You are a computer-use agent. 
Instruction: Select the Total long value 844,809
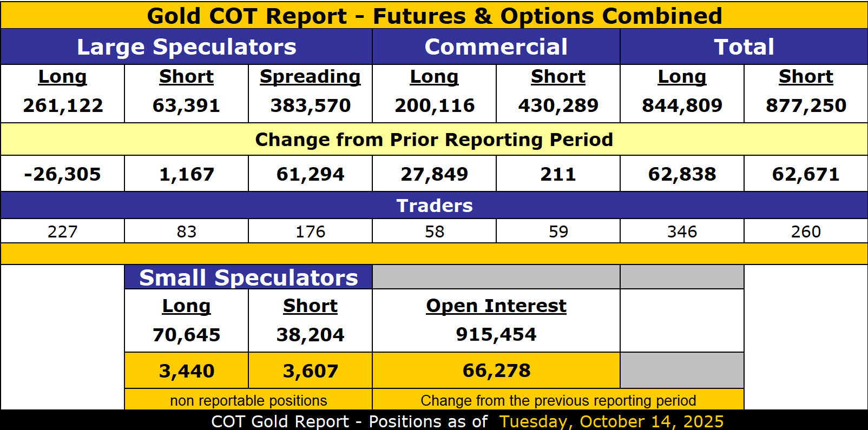point(682,105)
